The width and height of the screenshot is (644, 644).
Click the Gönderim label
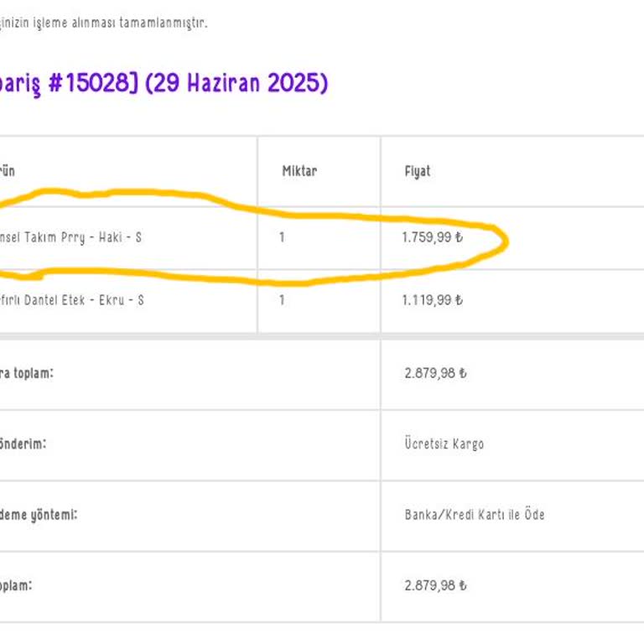[23, 444]
